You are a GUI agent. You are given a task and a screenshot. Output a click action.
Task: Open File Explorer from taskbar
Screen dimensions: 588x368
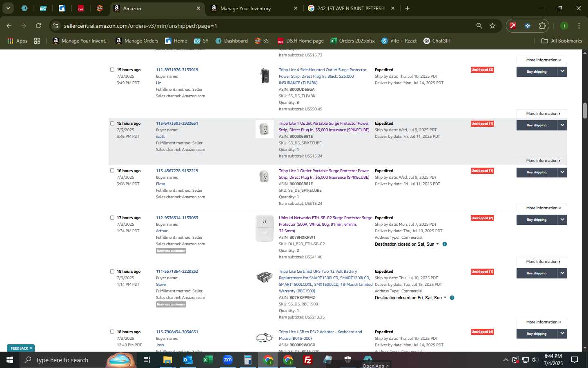tap(168, 360)
